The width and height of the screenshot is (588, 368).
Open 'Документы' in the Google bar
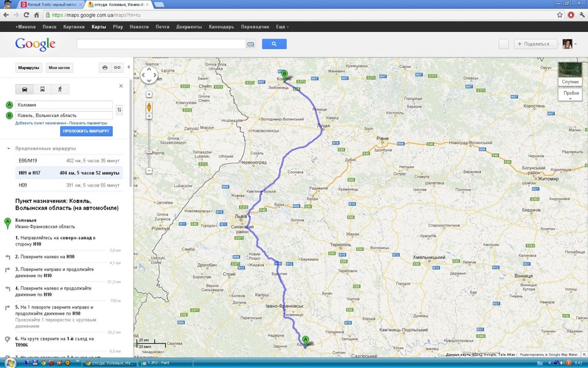point(189,26)
